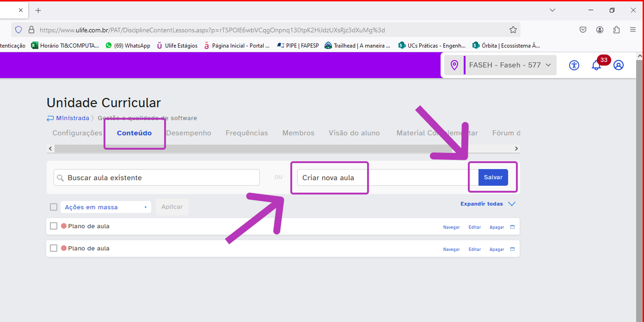Click Editar on the first Plano de aula
This screenshot has width=644, height=322.
[x=475, y=227]
